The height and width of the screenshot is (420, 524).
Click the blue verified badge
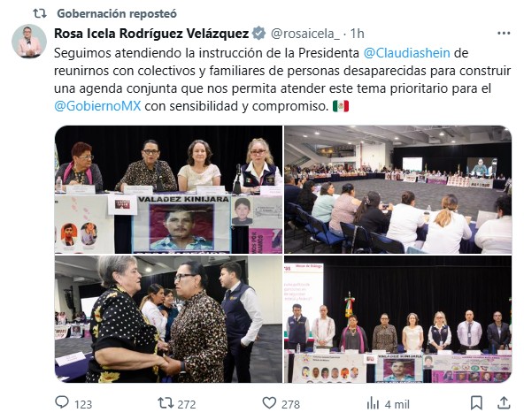point(258,33)
